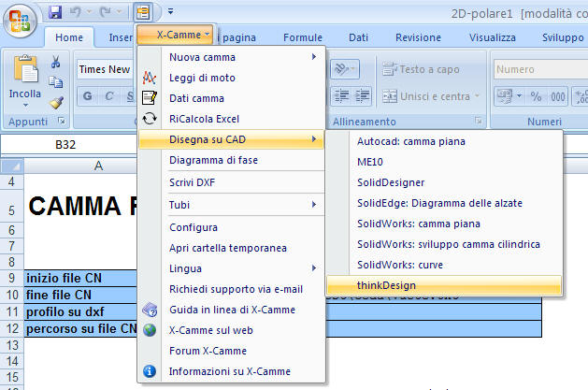This screenshot has width=588, height=390.
Task: Click the globe icon for X-Camme web
Action: pos(150,330)
